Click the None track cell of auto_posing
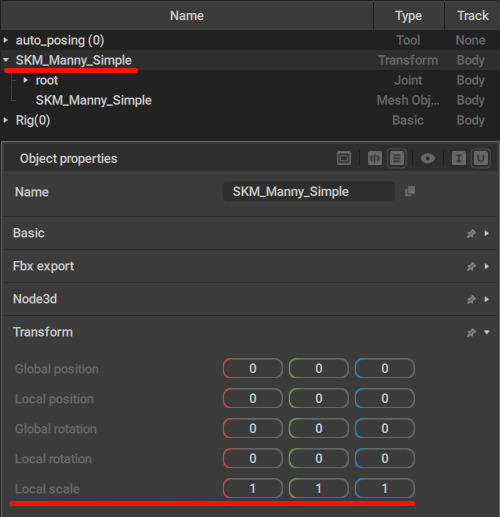Screen dimensions: 500x517 470,40
